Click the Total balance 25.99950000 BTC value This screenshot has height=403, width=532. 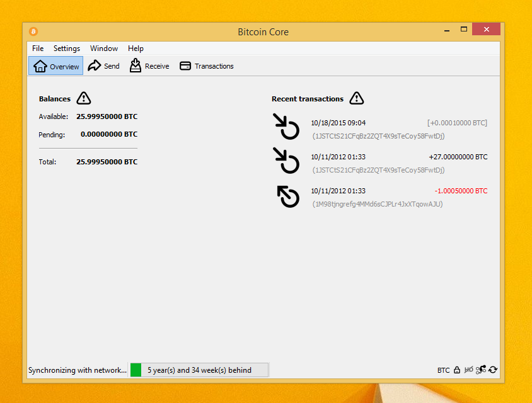coord(107,162)
